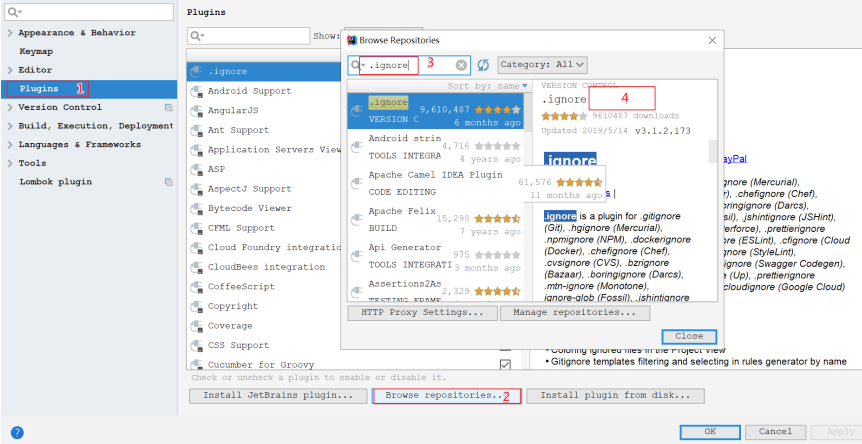Viewport: 862px width, 444px height.
Task: Select Lombok plugin in settings tree
Action: [x=56, y=182]
